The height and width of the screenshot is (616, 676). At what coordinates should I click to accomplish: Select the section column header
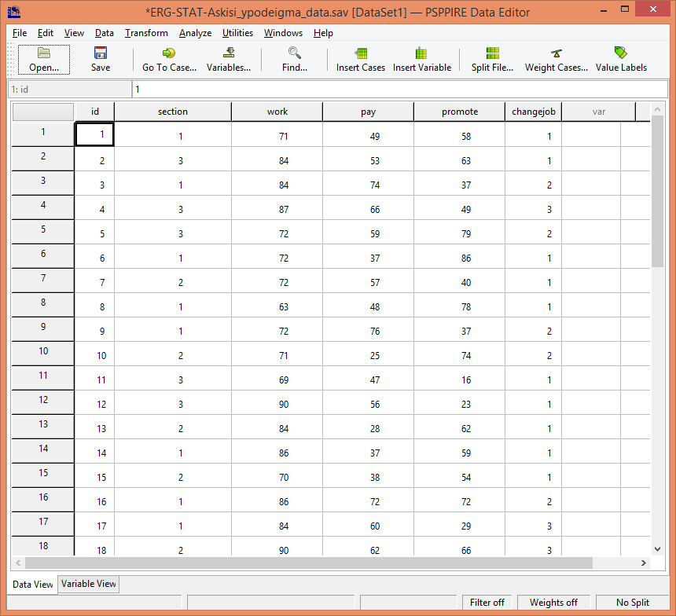tap(173, 112)
